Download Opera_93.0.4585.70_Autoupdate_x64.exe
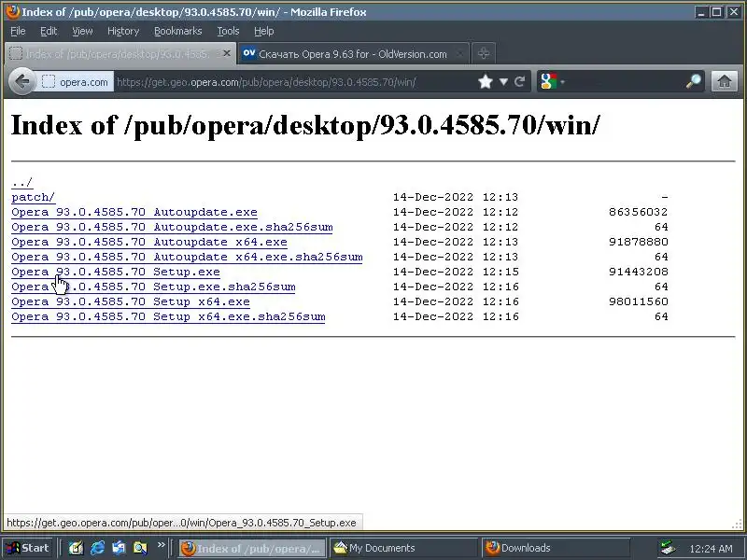 (x=149, y=242)
